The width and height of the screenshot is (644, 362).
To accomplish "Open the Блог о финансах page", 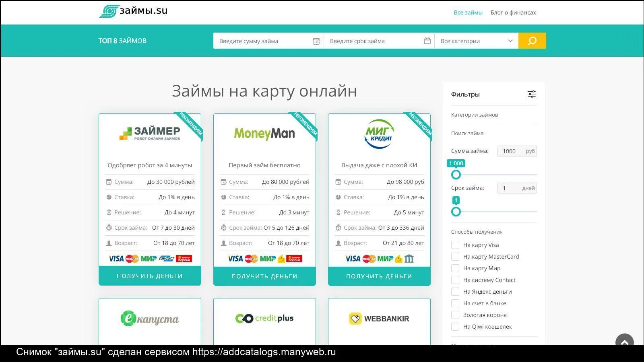I will point(513,12).
